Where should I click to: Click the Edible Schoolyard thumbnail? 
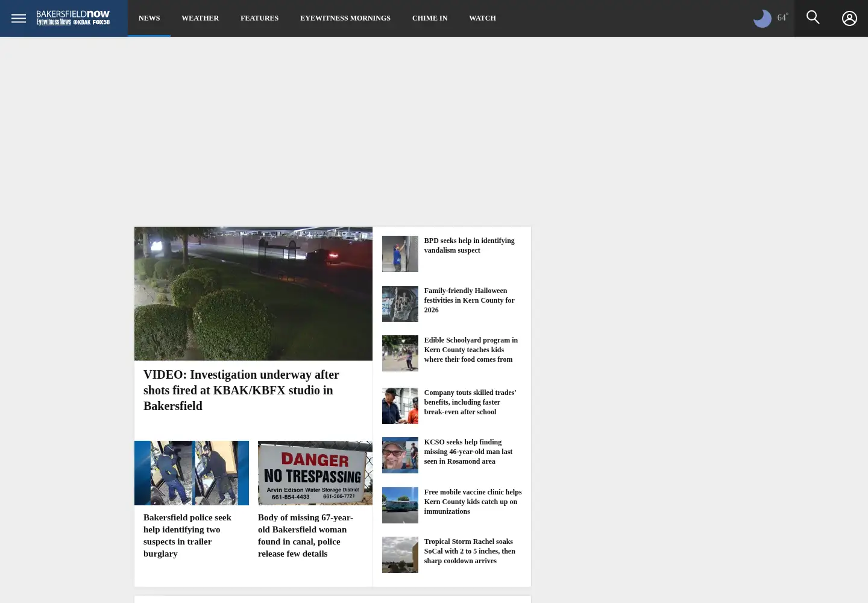point(400,353)
